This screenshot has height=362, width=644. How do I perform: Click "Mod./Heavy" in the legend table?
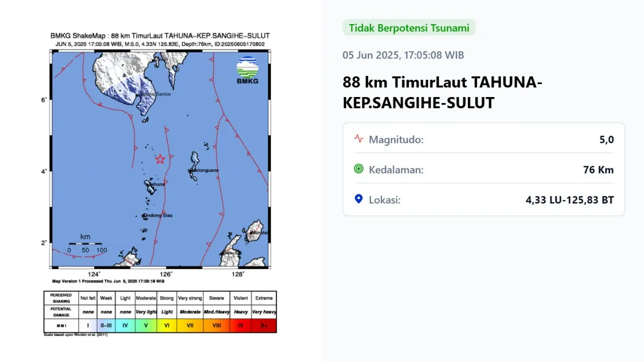(216, 312)
